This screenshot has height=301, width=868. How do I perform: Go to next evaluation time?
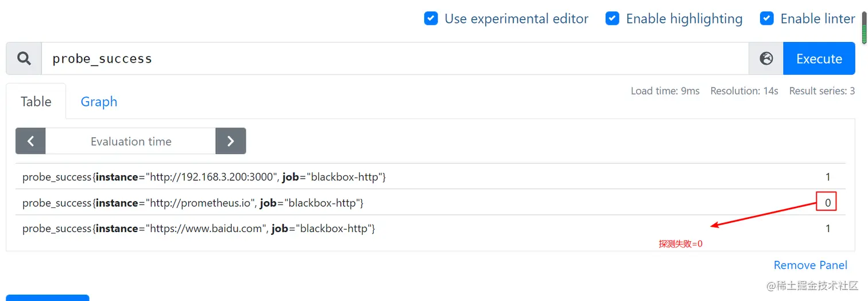pos(230,141)
